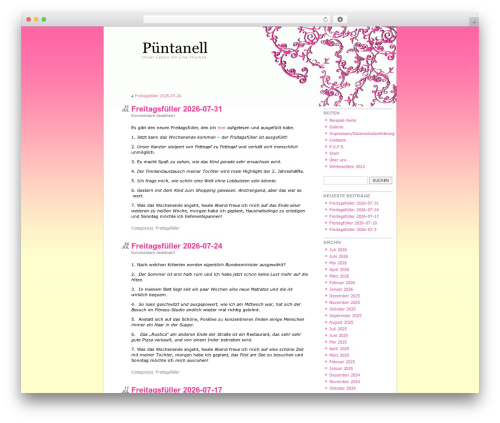Click the sidebar search text field
The image size is (500, 423).
[x=345, y=180]
